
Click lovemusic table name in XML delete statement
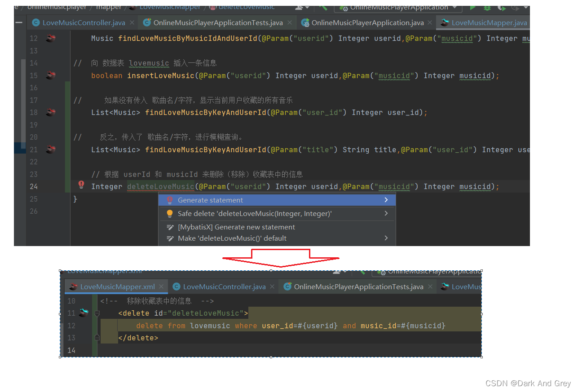point(210,326)
